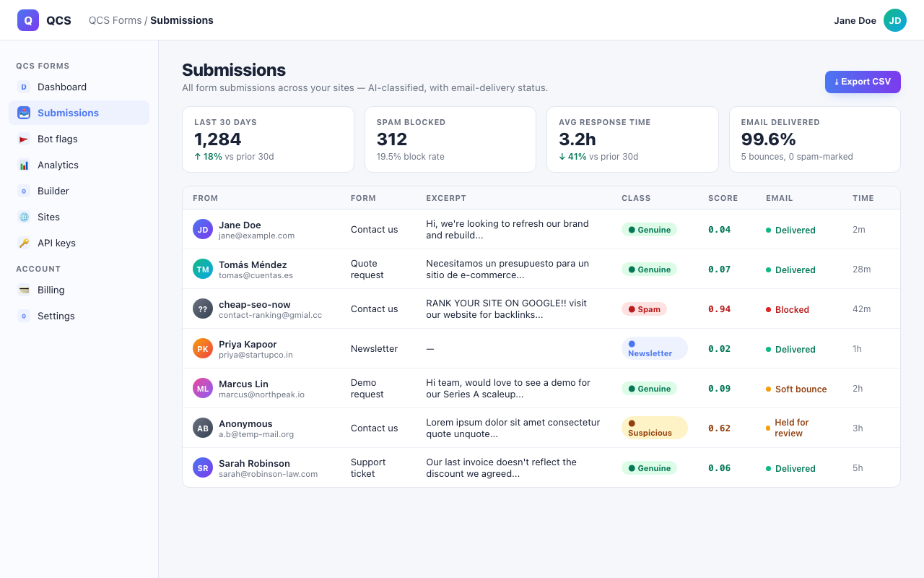924x578 pixels.
Task: Click the Spam Blocked stat card
Action: pos(450,139)
